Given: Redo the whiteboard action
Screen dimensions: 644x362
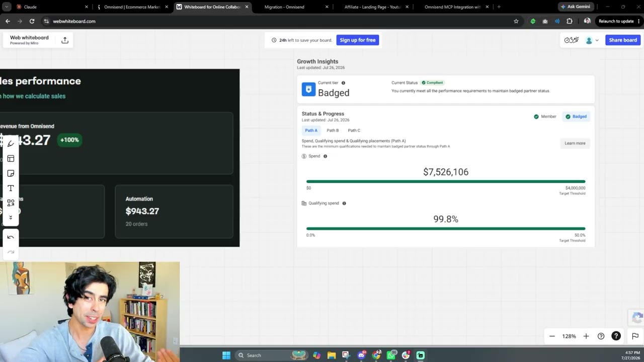Looking at the screenshot, I should (11, 252).
